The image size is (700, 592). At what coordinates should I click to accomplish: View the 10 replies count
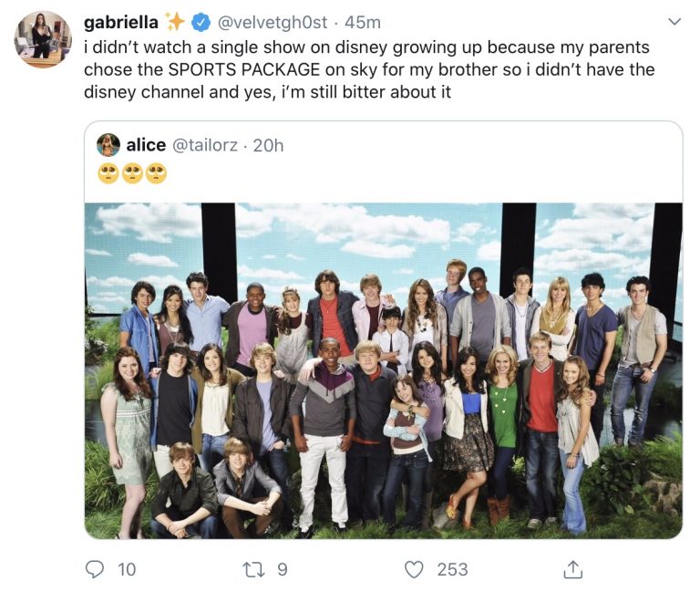pos(127,569)
